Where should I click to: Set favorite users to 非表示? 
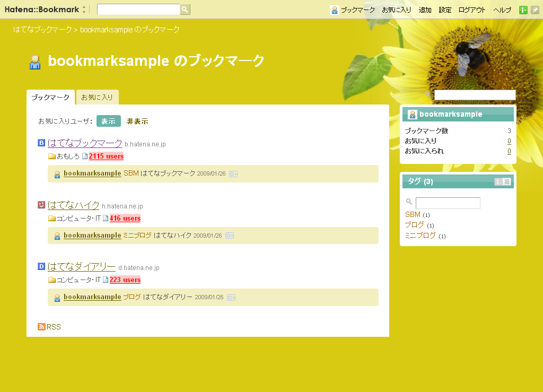tap(137, 121)
